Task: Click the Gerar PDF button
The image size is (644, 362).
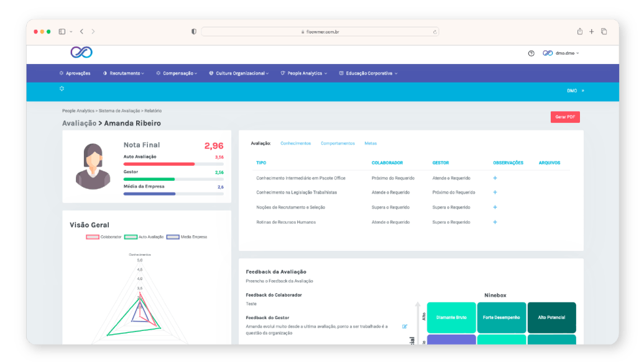Action: (x=565, y=117)
